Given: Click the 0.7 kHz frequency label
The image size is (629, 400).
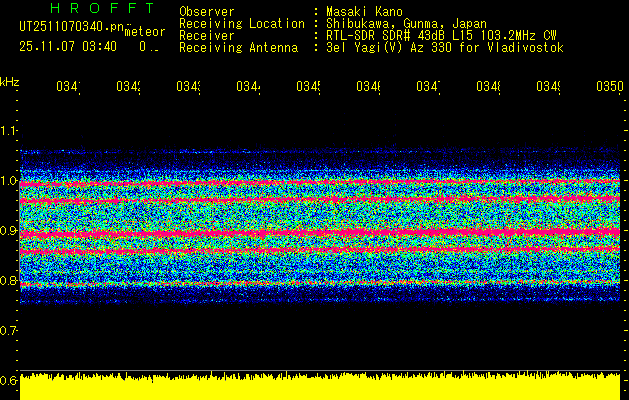Looking at the screenshot, I should 9,330.
